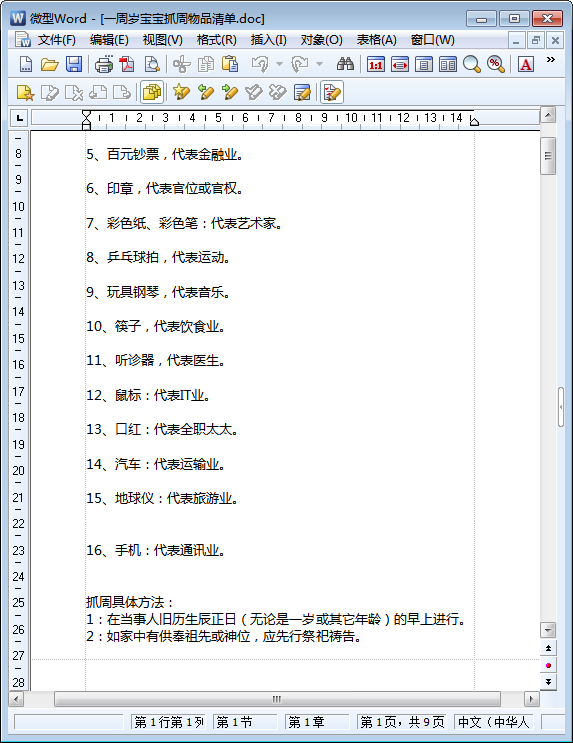Undo the last action

point(260,64)
